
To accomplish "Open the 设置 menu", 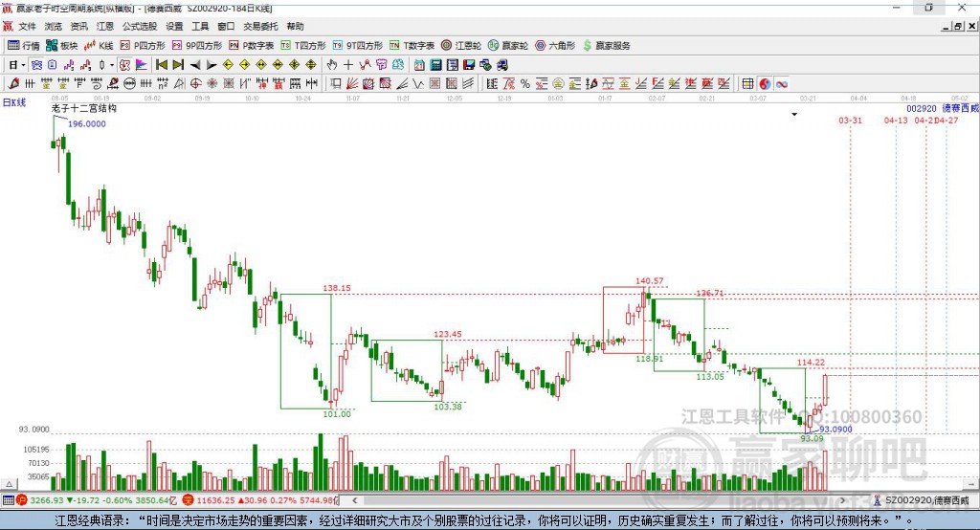I will [174, 26].
